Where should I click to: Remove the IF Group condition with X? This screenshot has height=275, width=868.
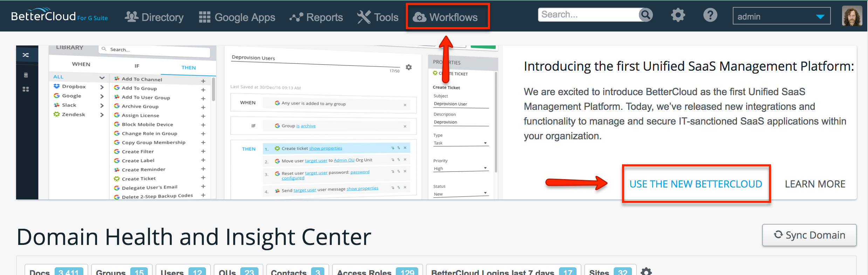(x=405, y=126)
